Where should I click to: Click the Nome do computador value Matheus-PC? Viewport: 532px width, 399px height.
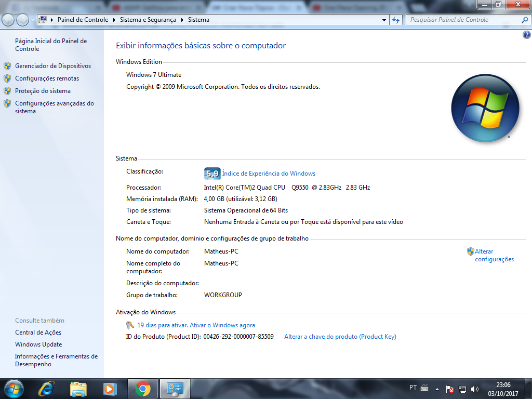point(221,251)
